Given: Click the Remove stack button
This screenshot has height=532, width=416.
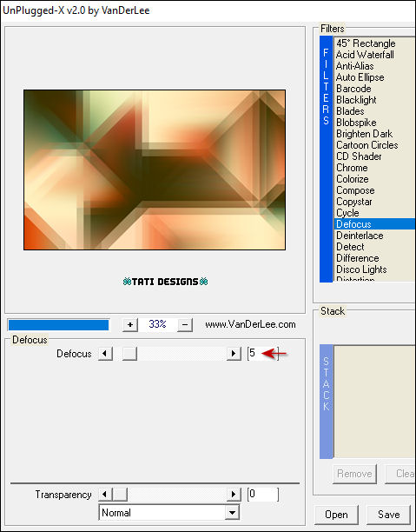Looking at the screenshot, I should (x=354, y=474).
